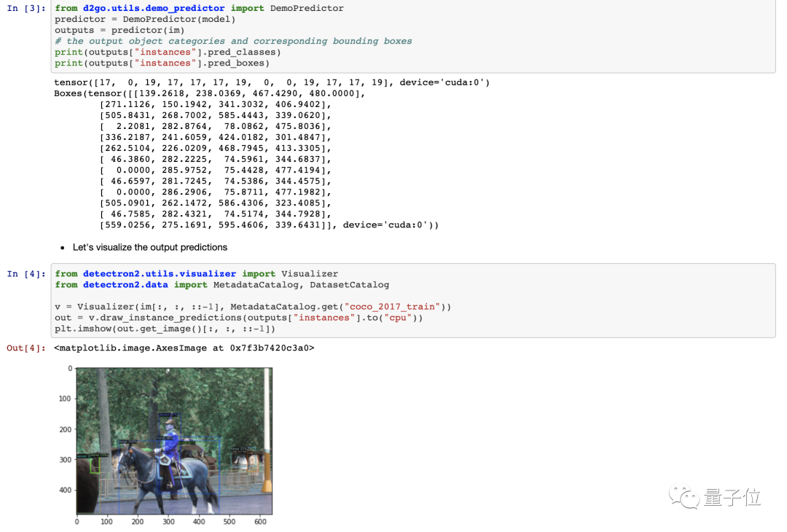Screen dimensions: 787x532
Task: Click the box row starting 262.5104
Action: click(x=215, y=149)
